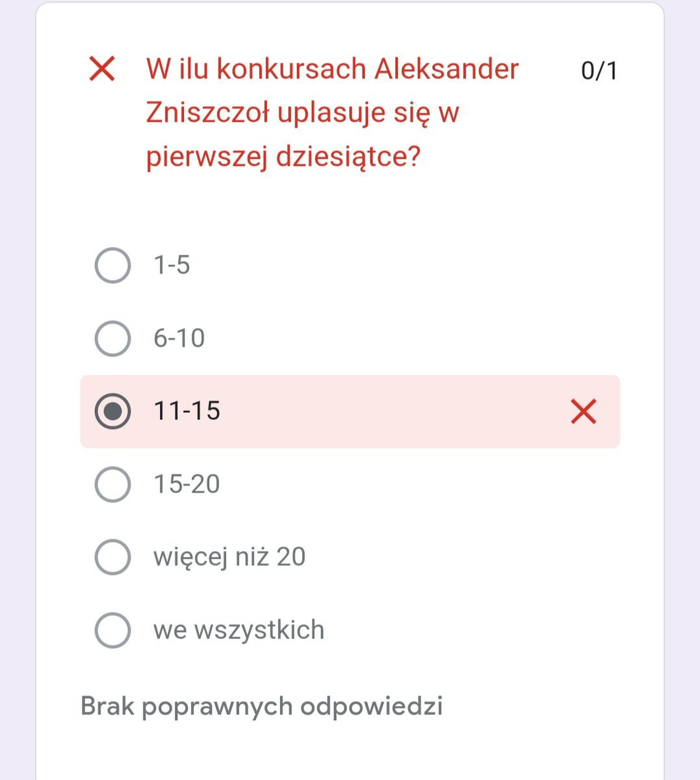
Task: Click the "1-5" option label
Action: pyautogui.click(x=172, y=265)
